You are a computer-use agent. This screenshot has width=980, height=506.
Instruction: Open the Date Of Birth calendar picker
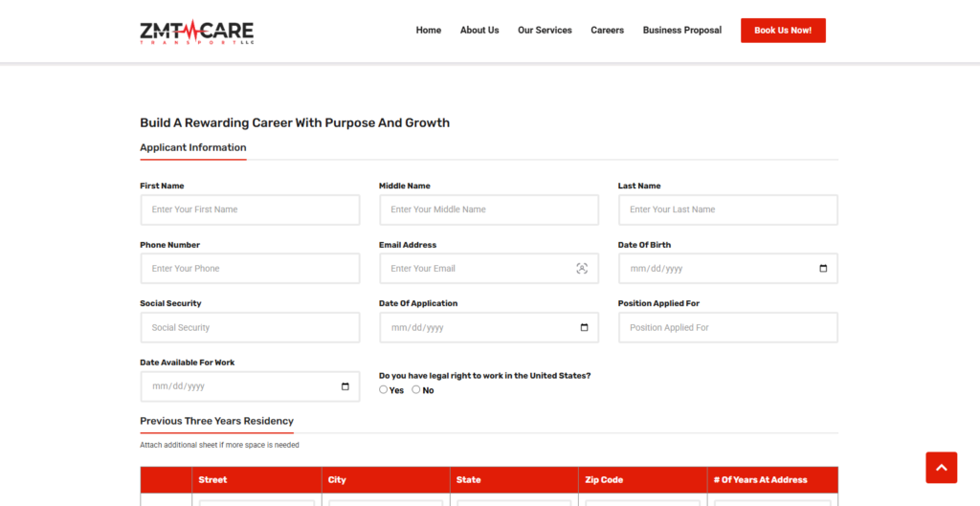pos(823,269)
